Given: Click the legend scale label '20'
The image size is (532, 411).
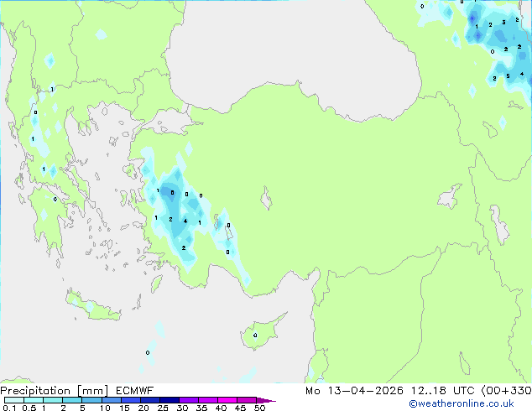Looking at the screenshot, I should (x=143, y=408).
